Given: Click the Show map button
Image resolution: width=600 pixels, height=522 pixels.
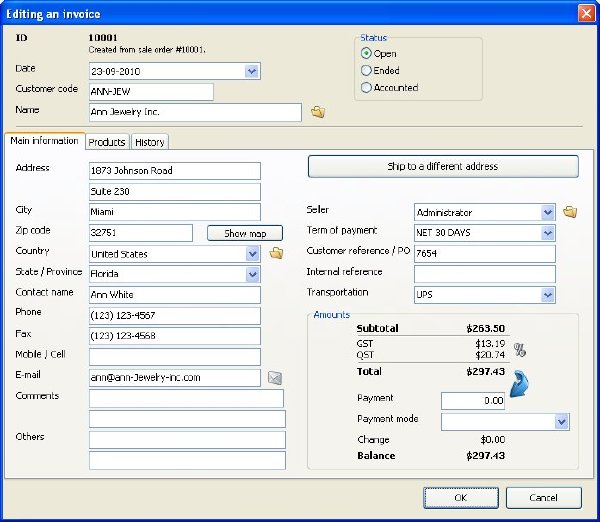Looking at the screenshot, I should [x=245, y=233].
